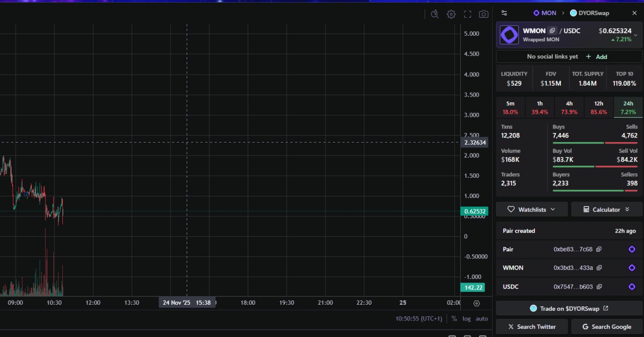The height and width of the screenshot is (337, 644).
Task: Copy the WMON token name
Action: (552, 31)
